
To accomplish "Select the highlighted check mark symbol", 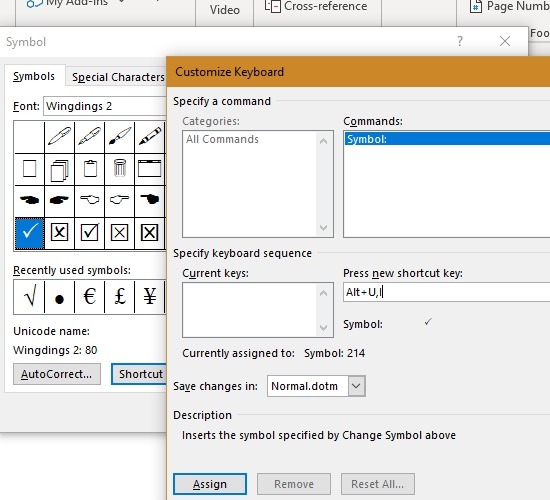I will (x=29, y=233).
